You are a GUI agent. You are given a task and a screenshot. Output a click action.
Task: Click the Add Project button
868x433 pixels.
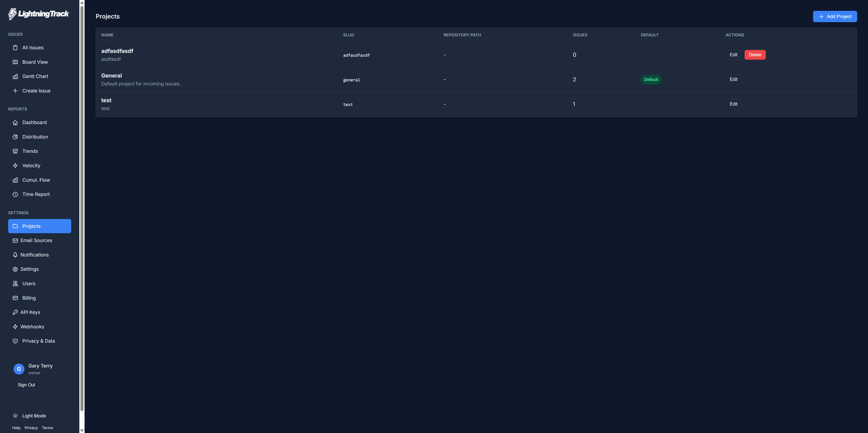tap(835, 16)
